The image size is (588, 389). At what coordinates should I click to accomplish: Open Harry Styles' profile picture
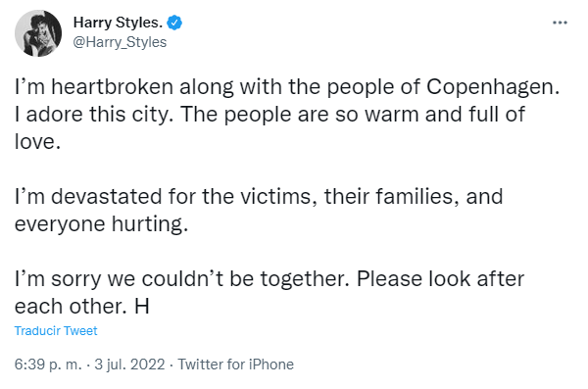38,33
